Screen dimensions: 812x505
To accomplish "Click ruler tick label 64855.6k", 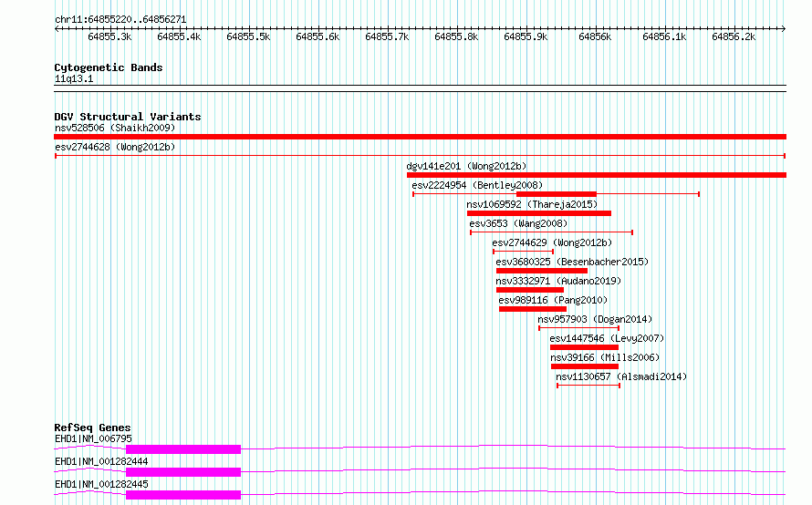I will (318, 37).
